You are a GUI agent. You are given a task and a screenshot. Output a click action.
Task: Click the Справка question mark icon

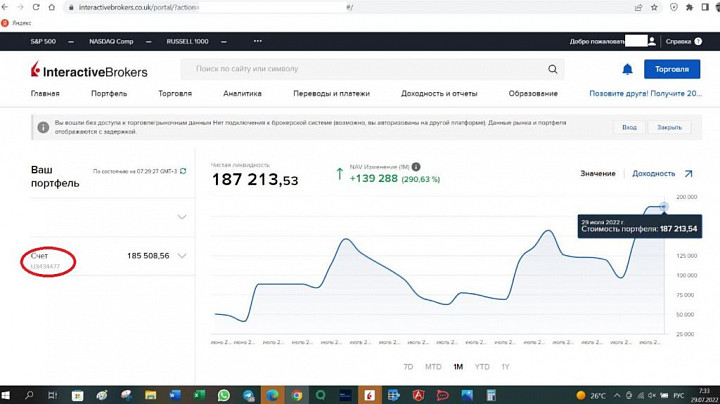(x=698, y=41)
